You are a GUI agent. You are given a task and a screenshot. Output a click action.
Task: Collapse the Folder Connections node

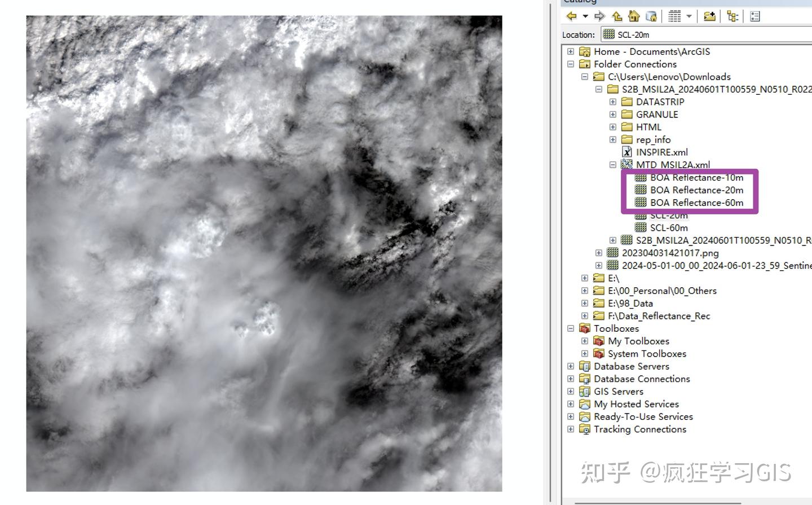coord(570,64)
